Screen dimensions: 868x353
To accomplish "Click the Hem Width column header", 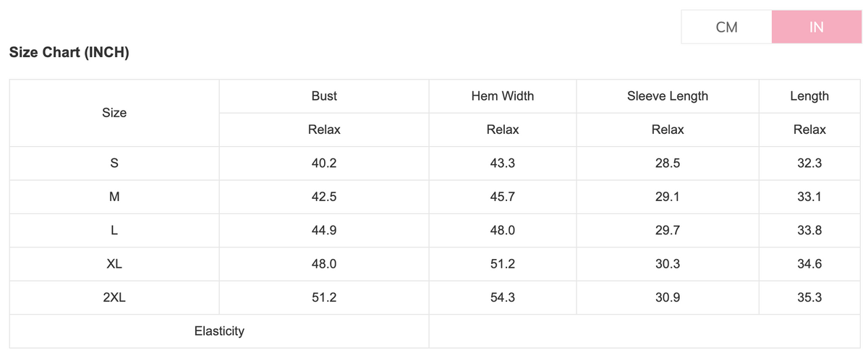I will point(503,96).
